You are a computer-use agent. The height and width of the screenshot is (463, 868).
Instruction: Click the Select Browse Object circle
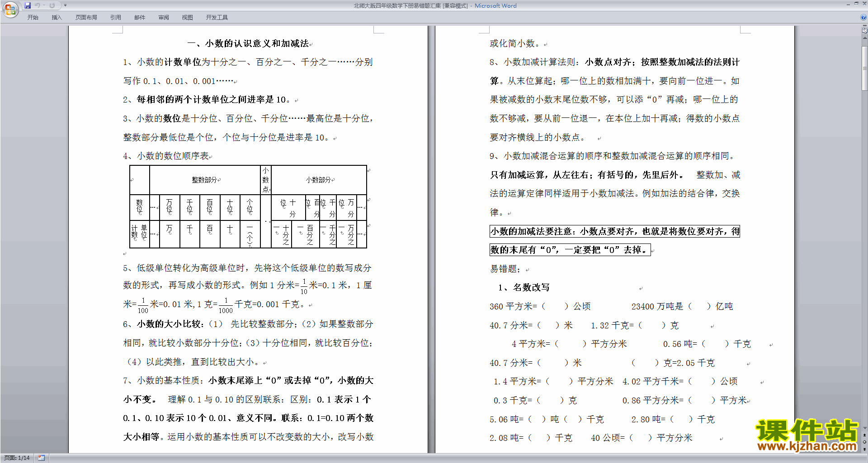pos(865,442)
